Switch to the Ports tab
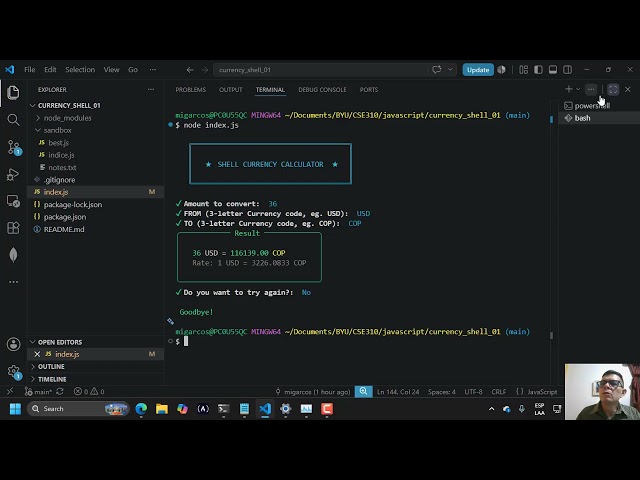The image size is (640, 480). [369, 89]
